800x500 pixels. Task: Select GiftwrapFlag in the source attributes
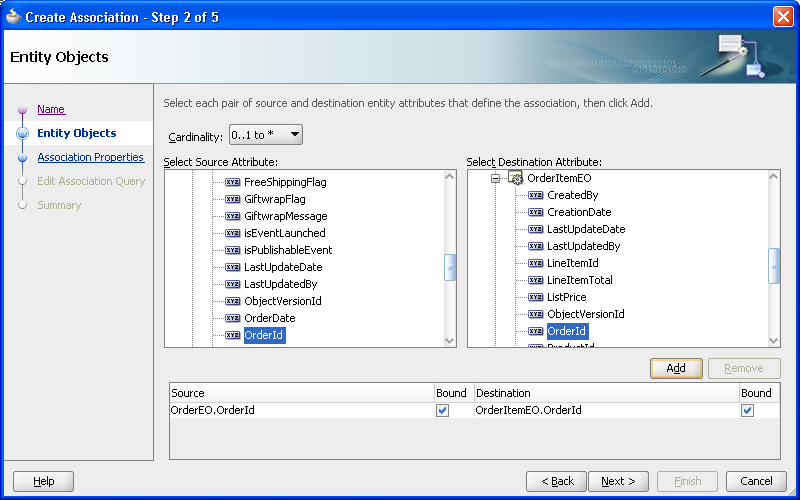coord(274,199)
